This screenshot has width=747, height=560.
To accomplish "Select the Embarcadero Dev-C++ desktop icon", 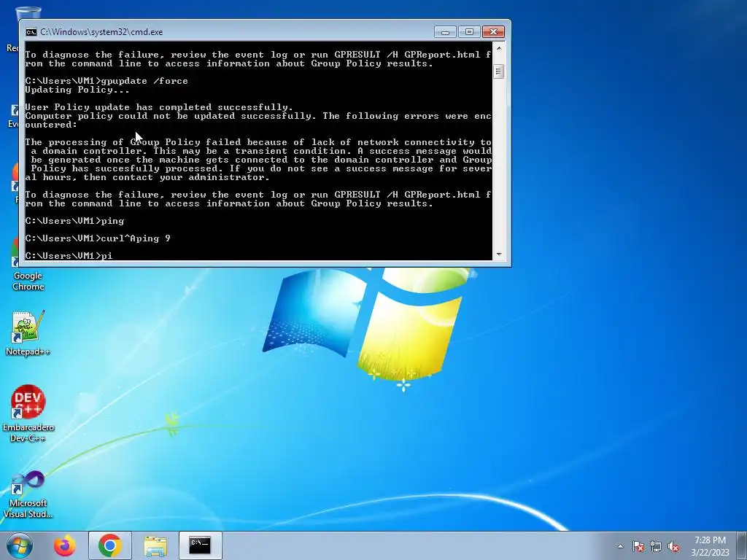I will pos(28,413).
